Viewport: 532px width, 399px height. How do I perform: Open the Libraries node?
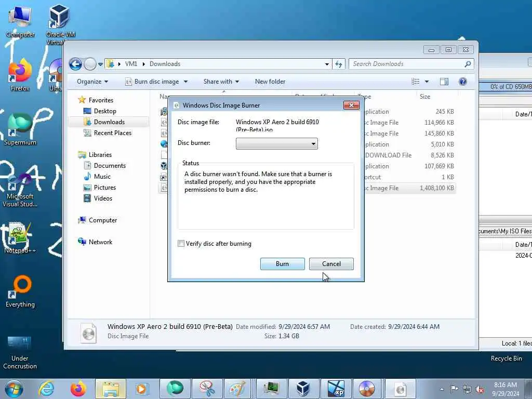(95, 155)
